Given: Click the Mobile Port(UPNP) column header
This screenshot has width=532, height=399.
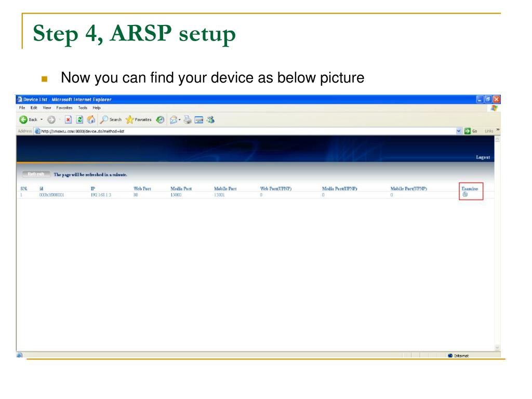Looking at the screenshot, I should [x=408, y=189].
